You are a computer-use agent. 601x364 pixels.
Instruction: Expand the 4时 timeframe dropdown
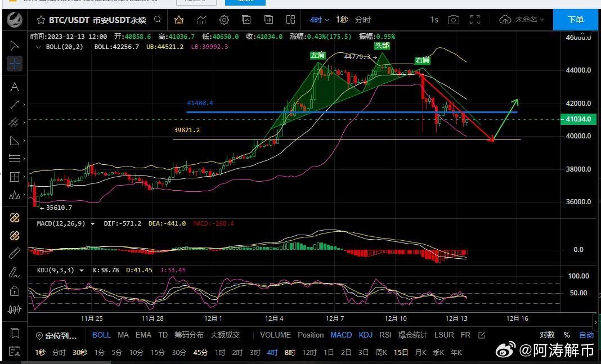coord(319,20)
